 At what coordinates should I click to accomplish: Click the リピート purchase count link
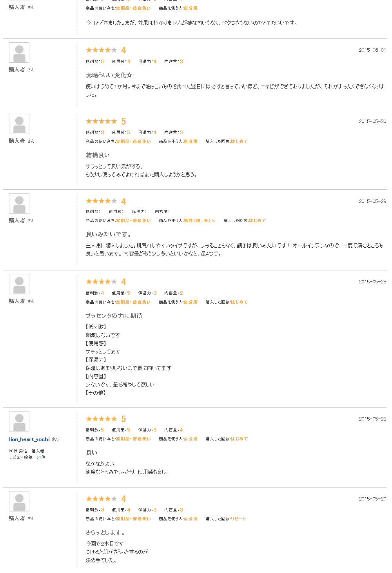coord(238,519)
